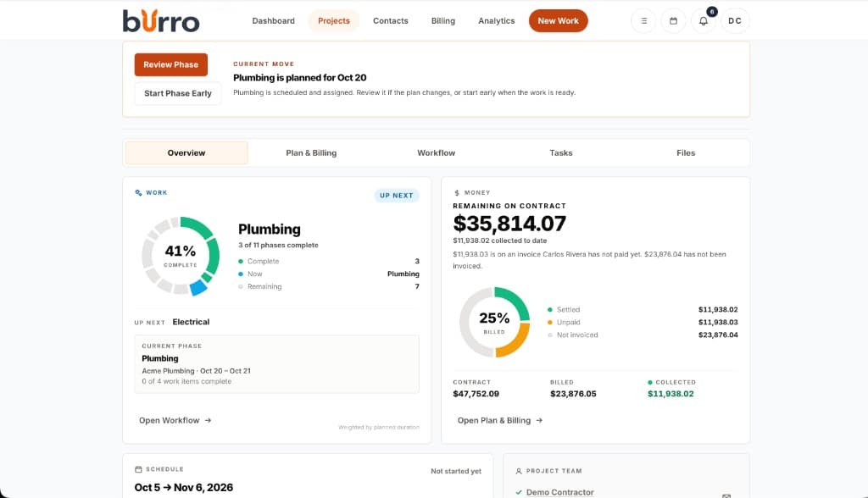868x498 pixels.
Task: Click '3 of 11 phases complete' text
Action: click(x=278, y=245)
